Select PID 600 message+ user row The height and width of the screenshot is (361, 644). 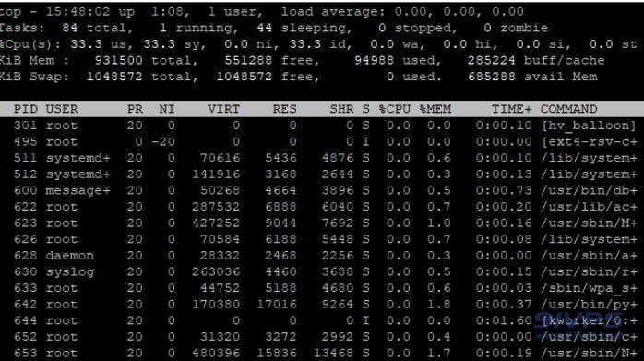[x=322, y=190]
